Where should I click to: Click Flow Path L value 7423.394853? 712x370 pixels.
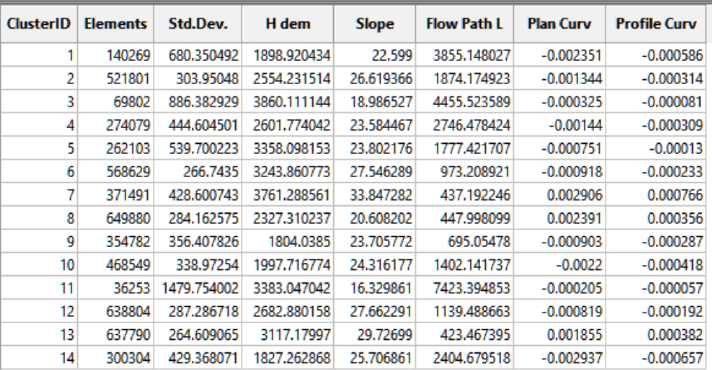click(x=465, y=288)
